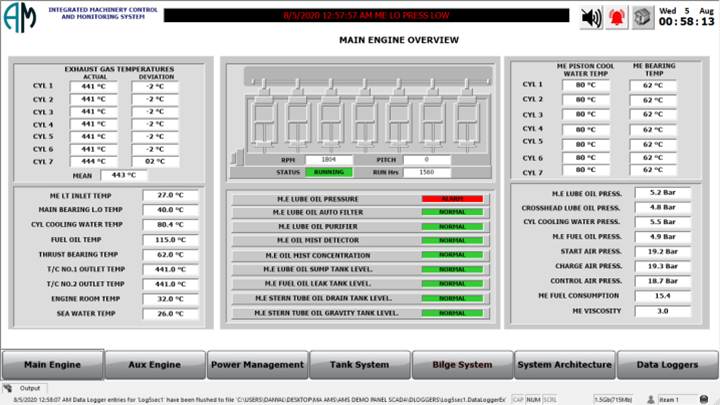The image size is (720, 405).
Task: Click the engine RPM value field
Action: pos(329,159)
